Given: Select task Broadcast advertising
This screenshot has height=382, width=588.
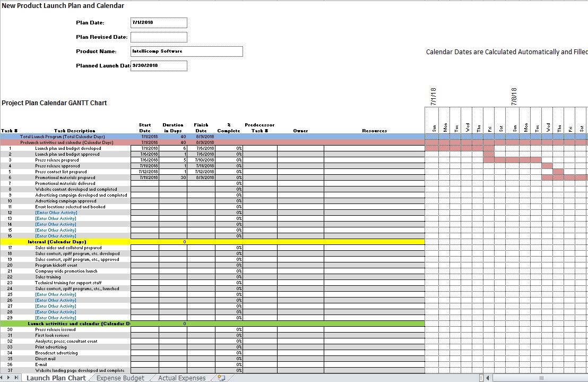Looking at the screenshot, I should [x=56, y=353].
